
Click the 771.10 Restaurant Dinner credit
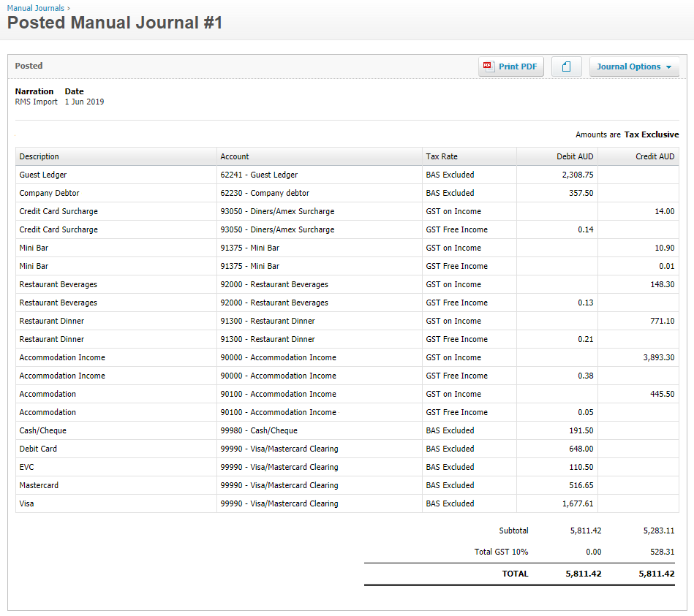662,321
